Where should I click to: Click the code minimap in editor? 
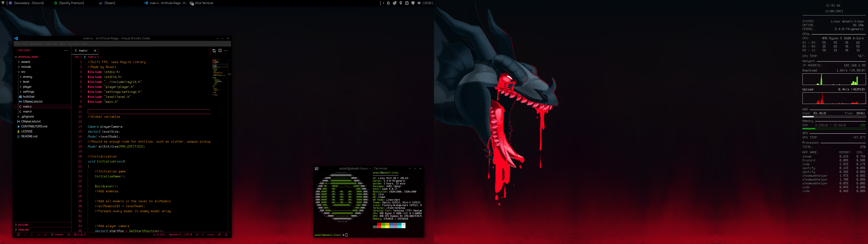click(x=220, y=77)
